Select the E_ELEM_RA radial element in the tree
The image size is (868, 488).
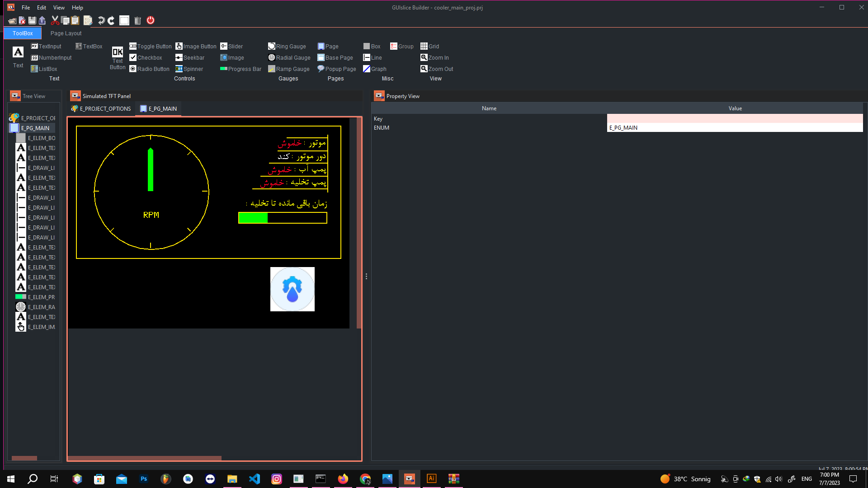[x=42, y=307]
